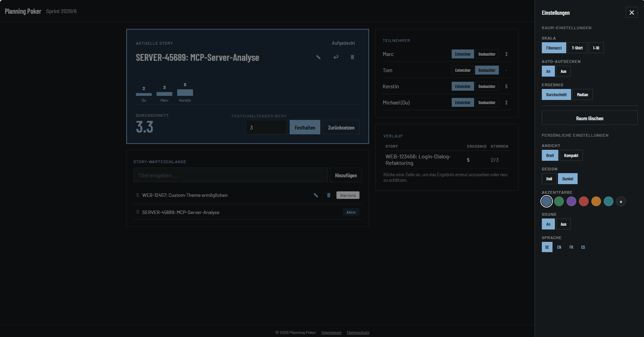Select ES language

(583, 247)
